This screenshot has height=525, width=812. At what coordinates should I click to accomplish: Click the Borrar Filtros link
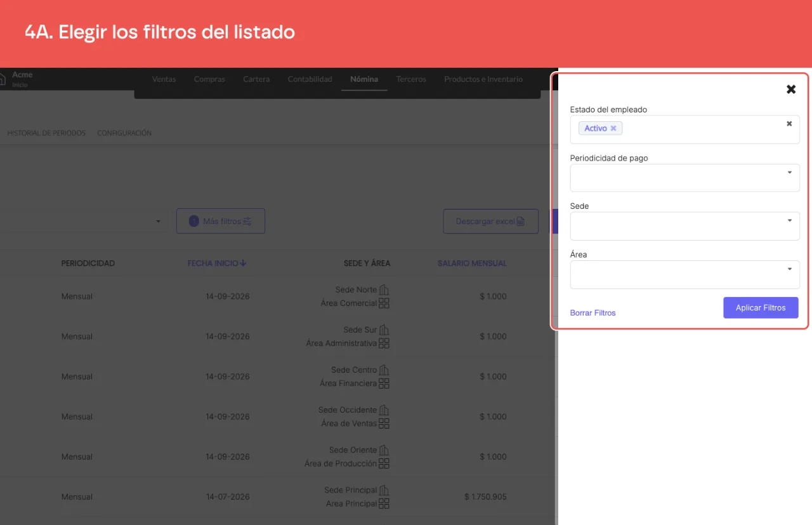[x=593, y=313]
